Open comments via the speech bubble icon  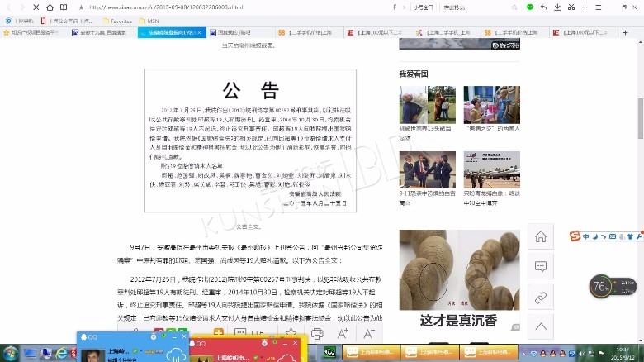(x=541, y=266)
